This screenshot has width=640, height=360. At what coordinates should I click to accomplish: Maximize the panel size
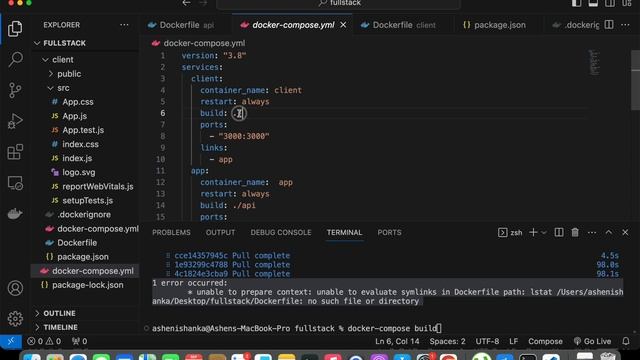[x=609, y=232]
